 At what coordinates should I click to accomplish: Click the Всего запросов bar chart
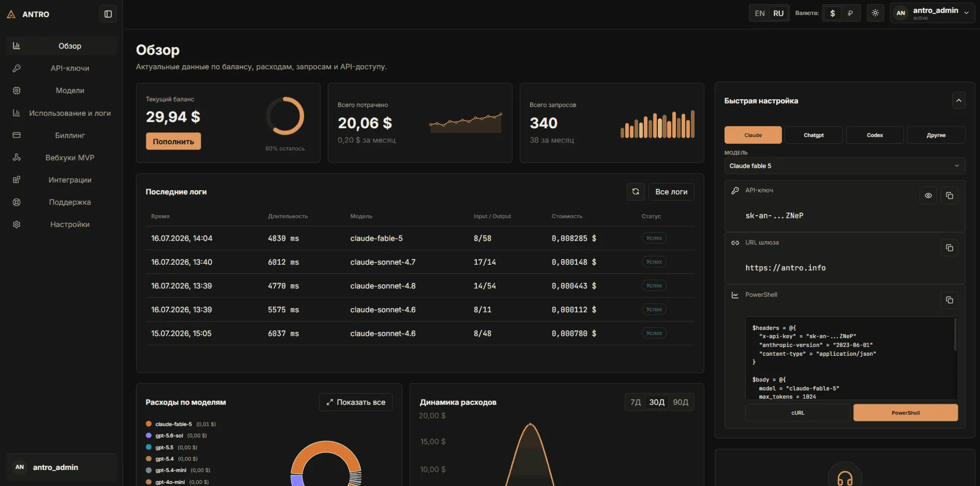click(657, 124)
